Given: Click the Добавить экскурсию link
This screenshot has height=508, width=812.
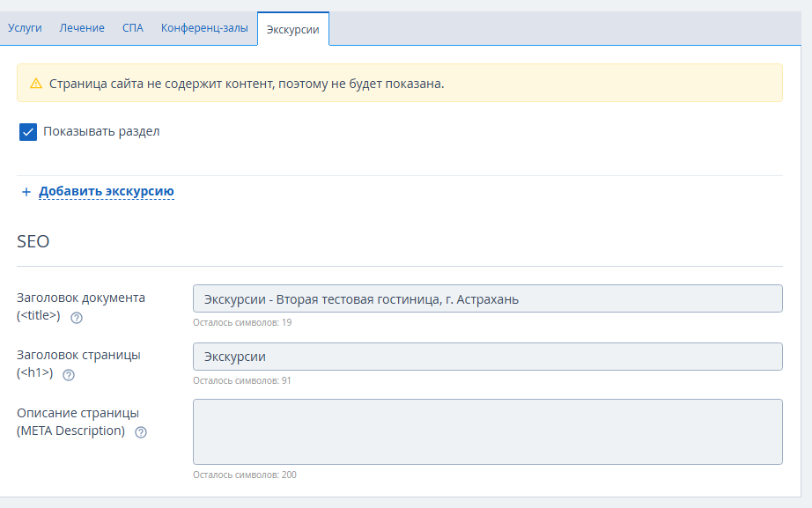Looking at the screenshot, I should (107, 191).
